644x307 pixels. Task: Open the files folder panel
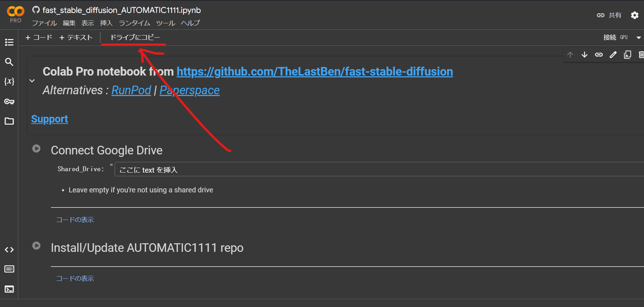click(x=9, y=121)
